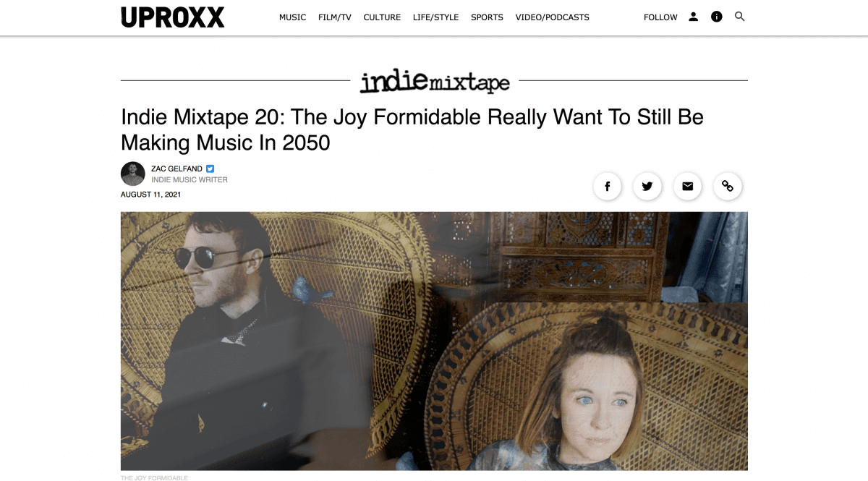868x481 pixels.
Task: Open the indie mixtape logo
Action: [x=435, y=81]
